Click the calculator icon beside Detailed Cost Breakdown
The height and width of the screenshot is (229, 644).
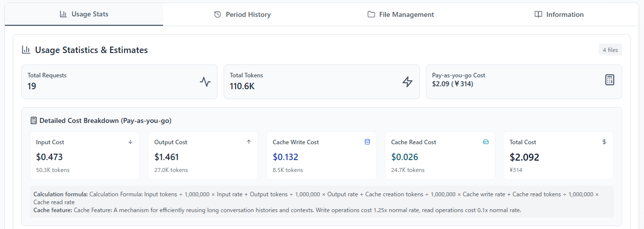click(34, 120)
